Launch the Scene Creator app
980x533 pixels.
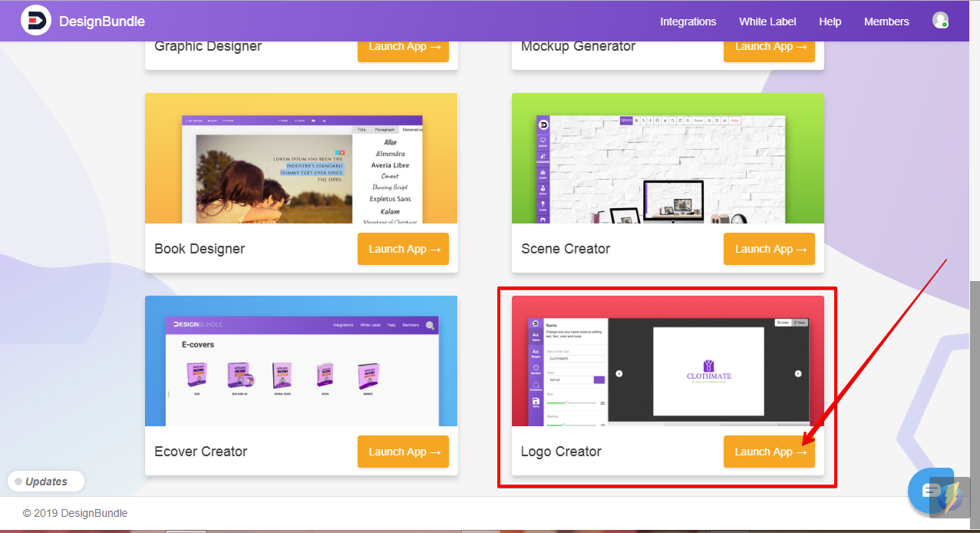pyautogui.click(x=769, y=249)
